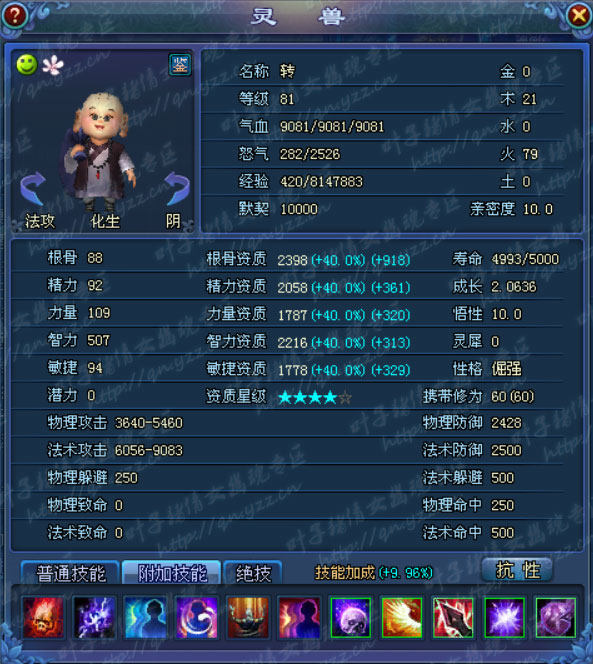Screen dimensions: 593x664
Task: Click the red sword slash skill icon
Action: click(453, 617)
